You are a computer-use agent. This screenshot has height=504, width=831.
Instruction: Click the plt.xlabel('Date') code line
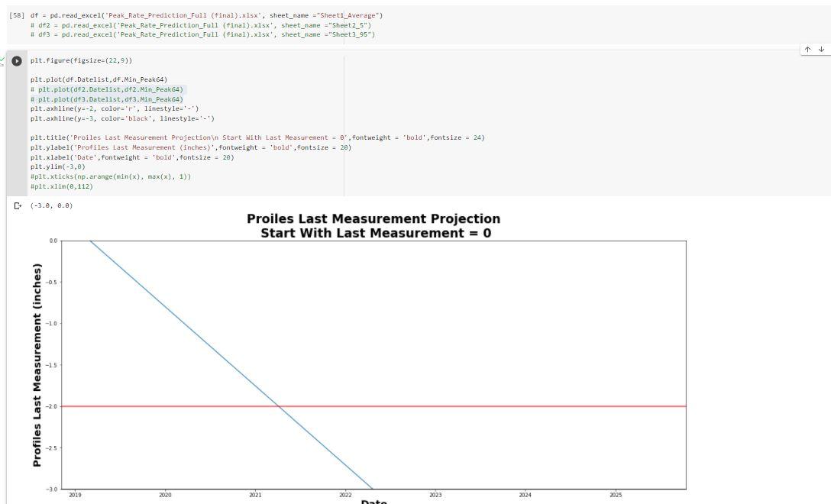[x=132, y=157]
